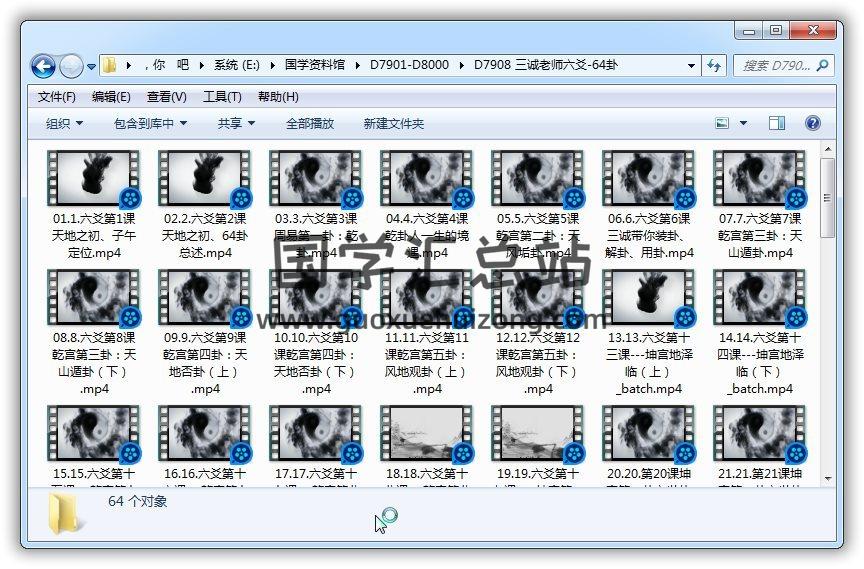
Task: Select video 06.6.六爻第6课 thumbnail
Action: [x=648, y=178]
